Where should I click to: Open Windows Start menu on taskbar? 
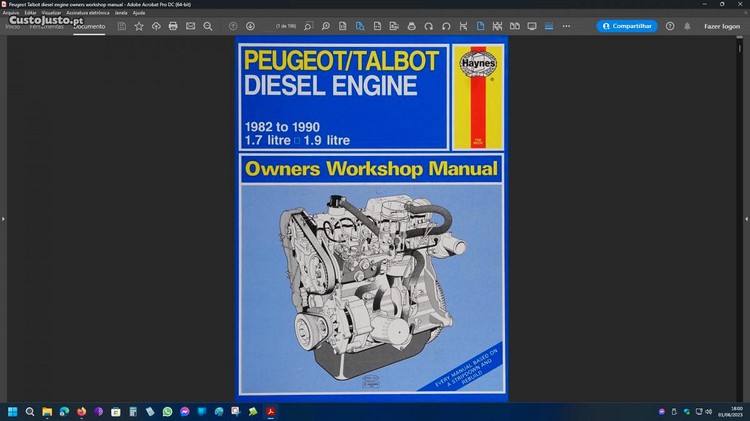13,411
